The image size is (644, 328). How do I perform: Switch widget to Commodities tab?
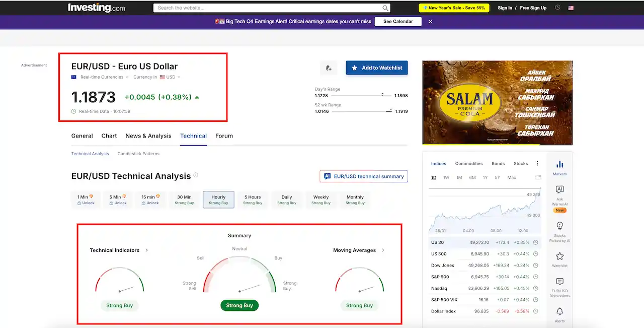pyautogui.click(x=469, y=163)
